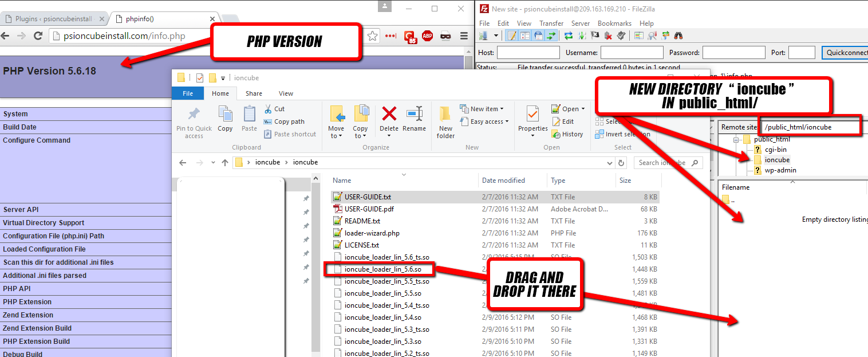Open parent directory '..' in FileZilla
This screenshot has width=868, height=357.
pos(728,199)
